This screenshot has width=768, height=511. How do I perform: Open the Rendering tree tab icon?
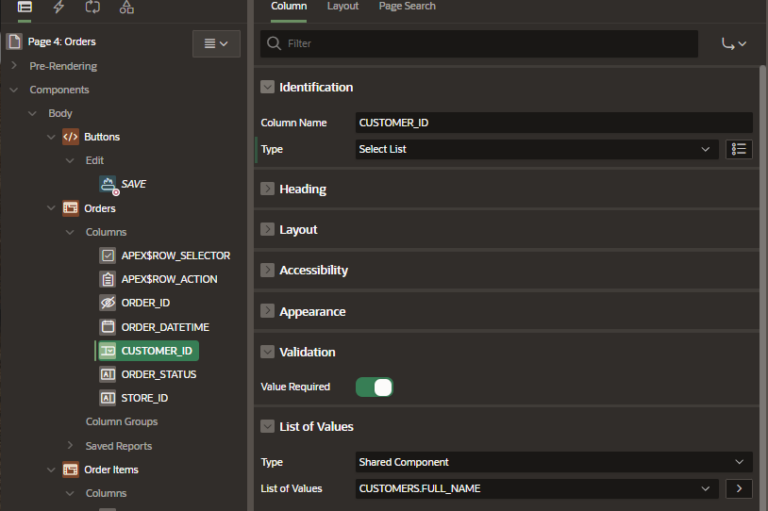[24, 7]
